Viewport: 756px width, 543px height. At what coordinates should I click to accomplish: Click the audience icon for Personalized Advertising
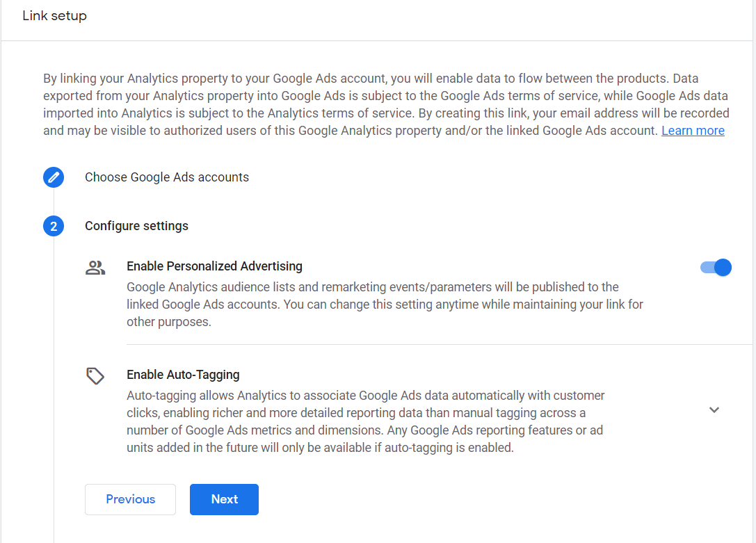pos(95,266)
